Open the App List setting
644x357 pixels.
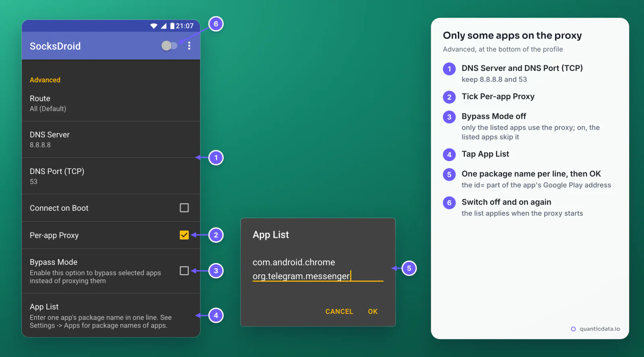click(x=111, y=315)
